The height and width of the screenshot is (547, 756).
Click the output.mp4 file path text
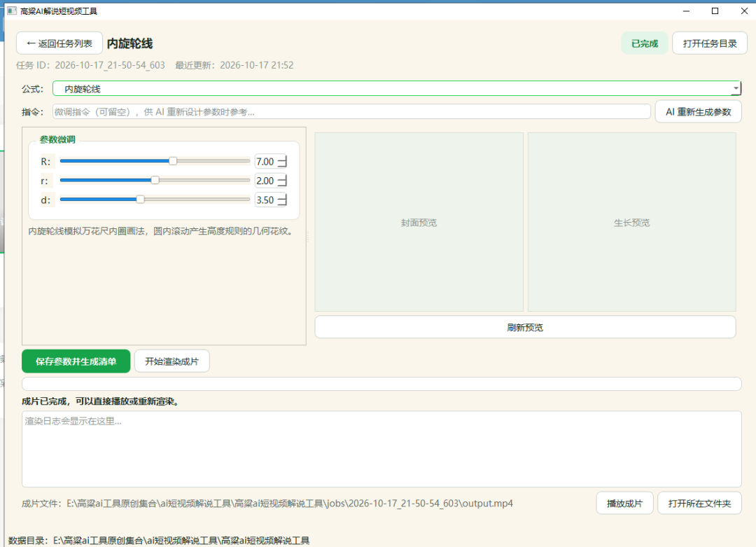click(267, 504)
